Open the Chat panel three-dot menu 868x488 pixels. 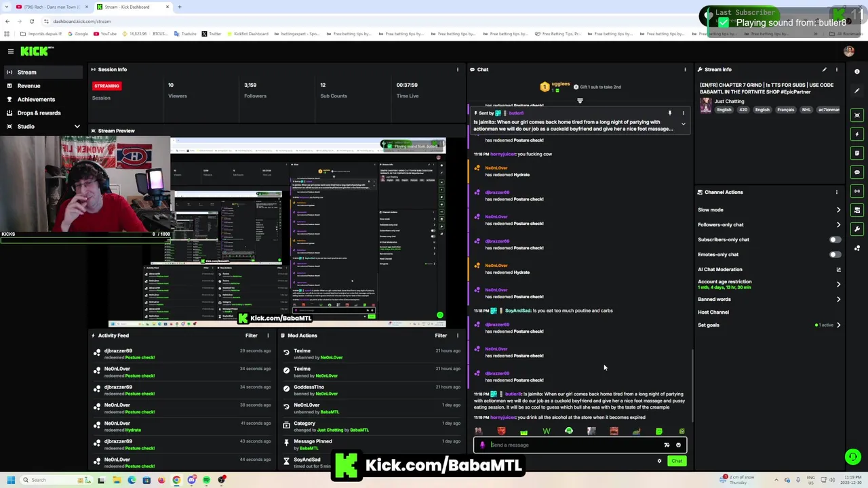click(685, 69)
